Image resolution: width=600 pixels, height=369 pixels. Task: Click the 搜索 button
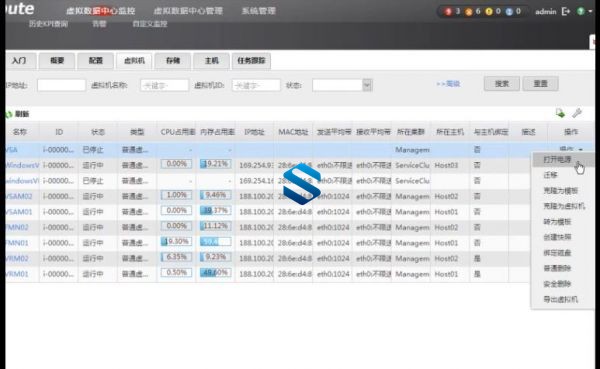pos(502,83)
